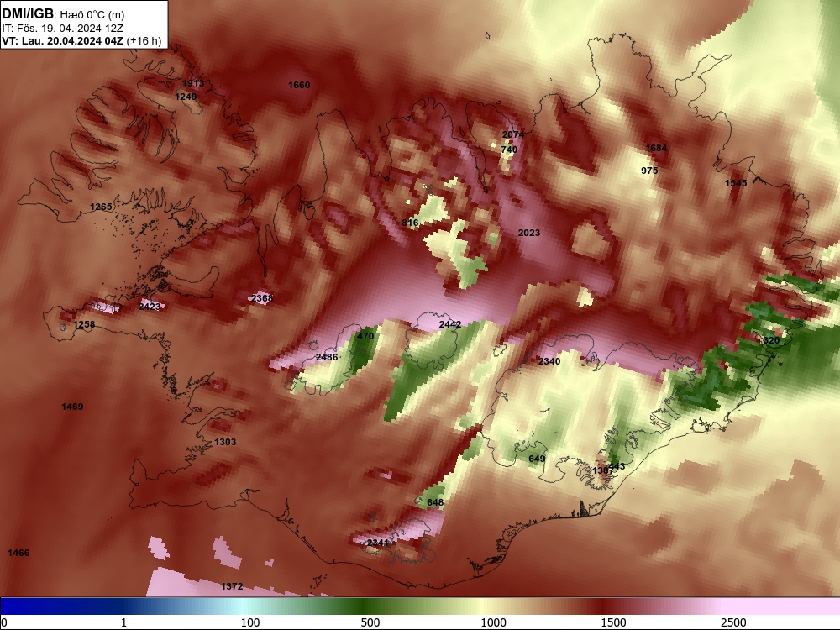The width and height of the screenshot is (840, 630).
Task: Click the 2442 height label
Action: [450, 324]
